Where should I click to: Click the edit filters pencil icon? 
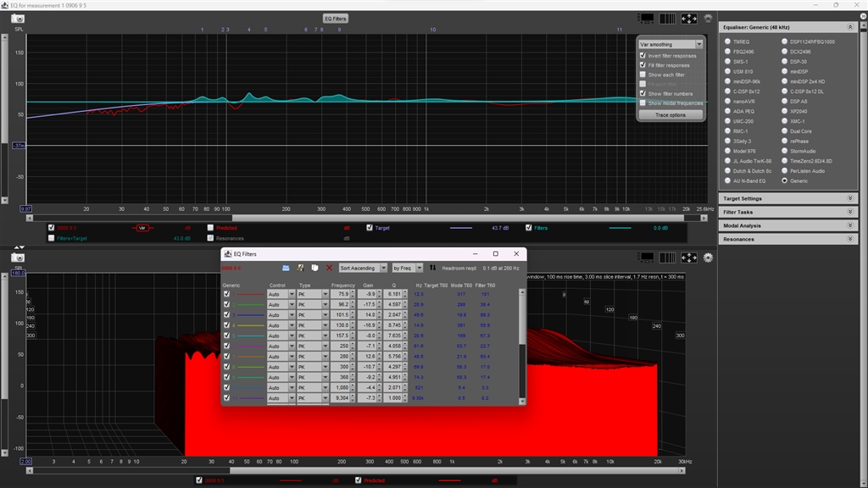click(x=300, y=268)
